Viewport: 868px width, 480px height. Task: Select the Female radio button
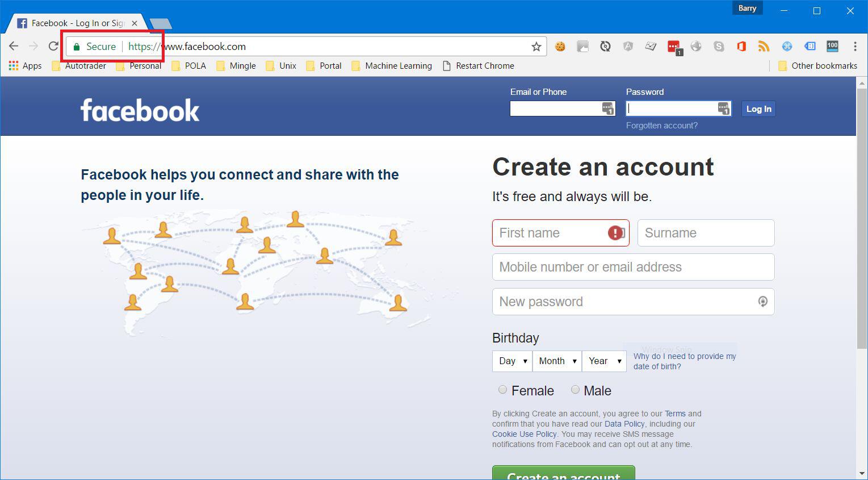[x=502, y=390]
